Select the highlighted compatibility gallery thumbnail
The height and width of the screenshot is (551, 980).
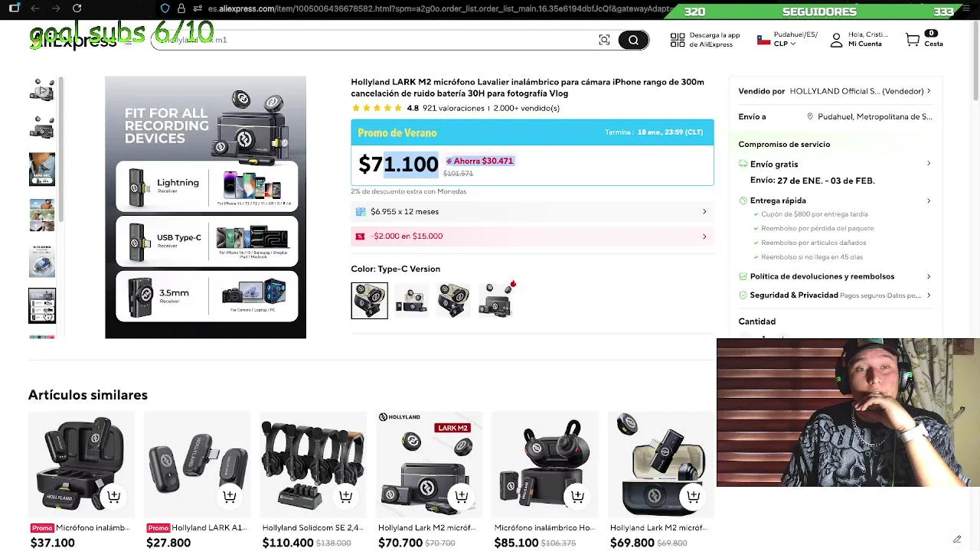point(42,305)
